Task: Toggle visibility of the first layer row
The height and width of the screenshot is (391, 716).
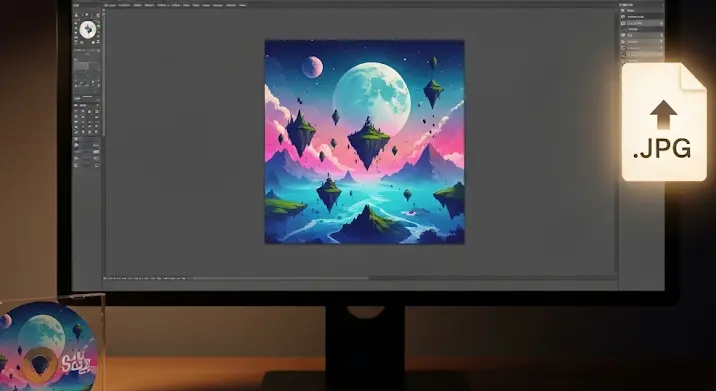Action: (623, 11)
